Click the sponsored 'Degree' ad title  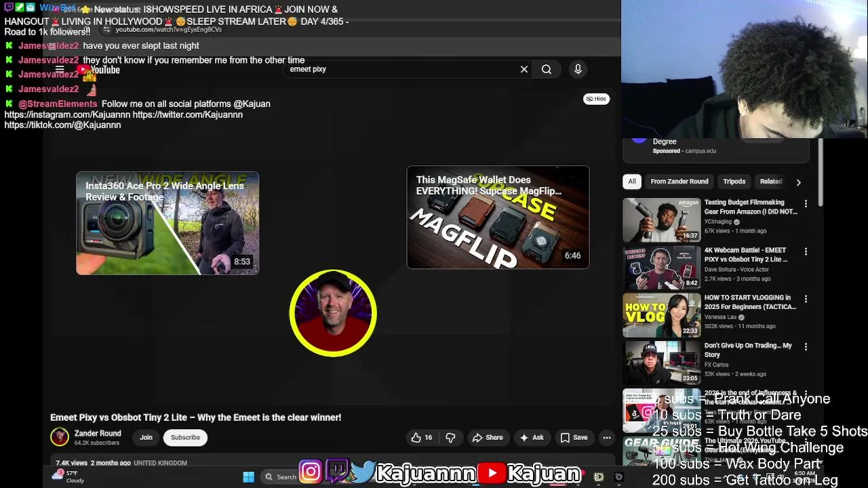(x=665, y=142)
